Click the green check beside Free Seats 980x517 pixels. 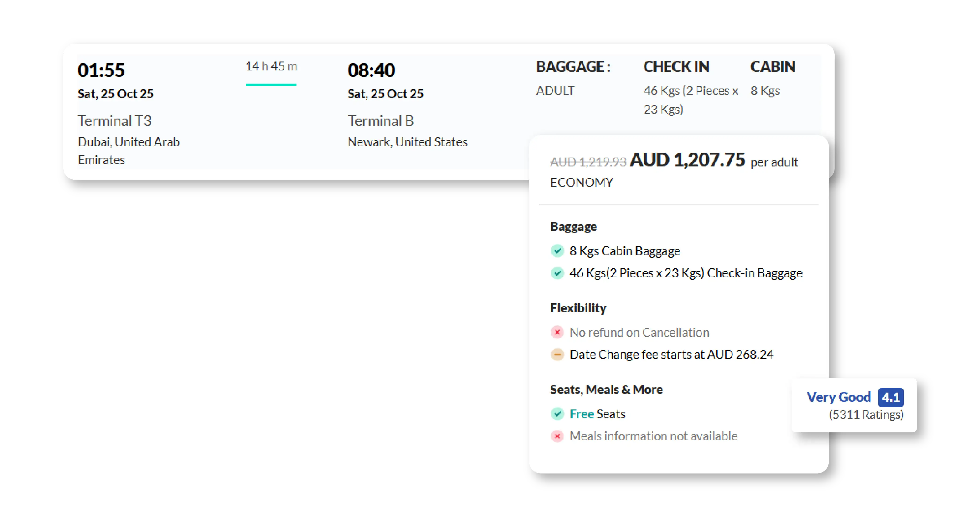[557, 414]
